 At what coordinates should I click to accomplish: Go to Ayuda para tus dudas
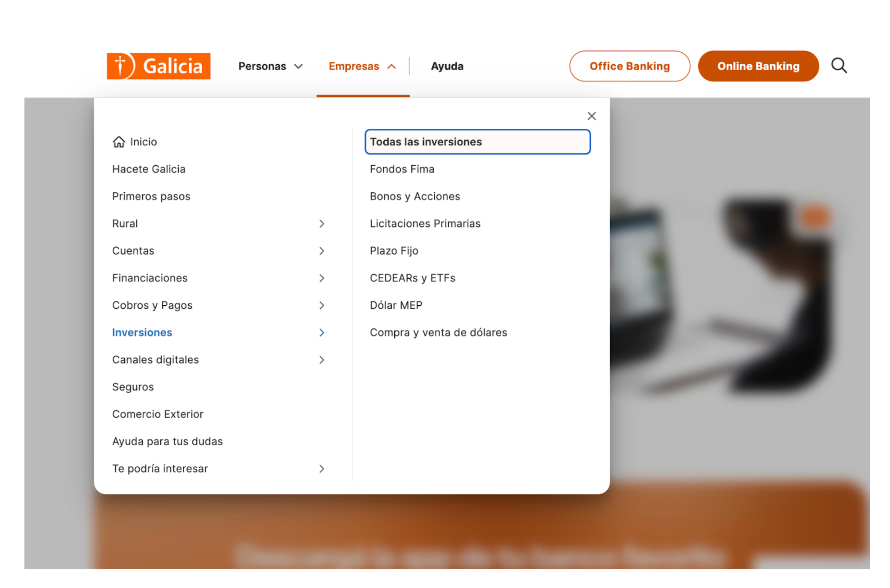click(x=167, y=441)
